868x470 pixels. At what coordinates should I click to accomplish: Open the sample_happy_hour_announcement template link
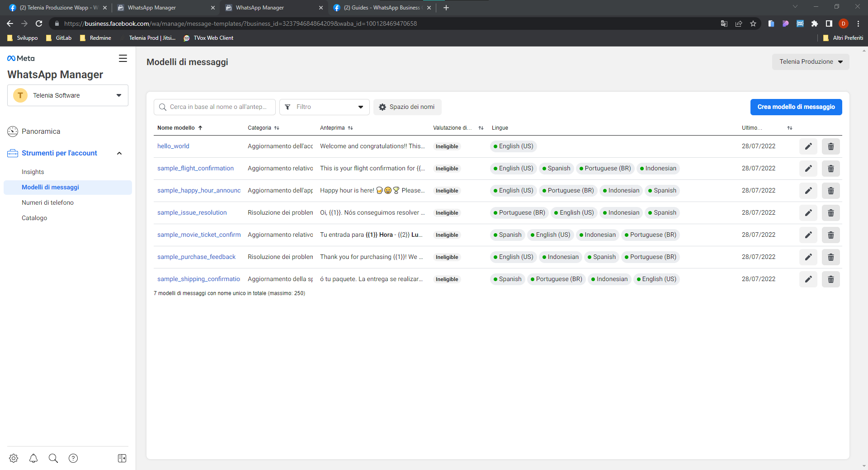(199, 190)
